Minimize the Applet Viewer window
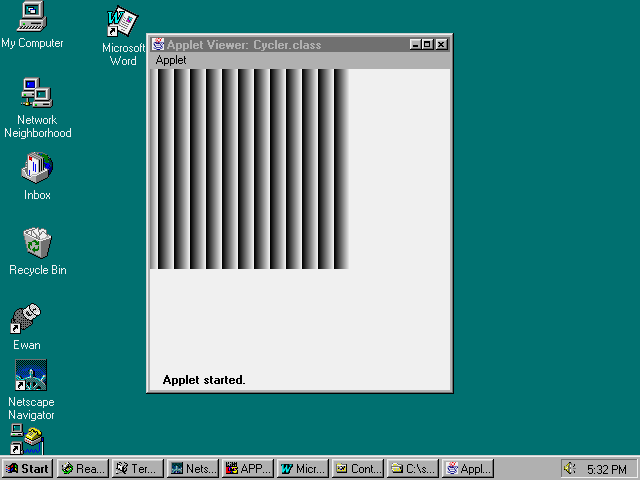This screenshot has height=480, width=640. pos(415,44)
